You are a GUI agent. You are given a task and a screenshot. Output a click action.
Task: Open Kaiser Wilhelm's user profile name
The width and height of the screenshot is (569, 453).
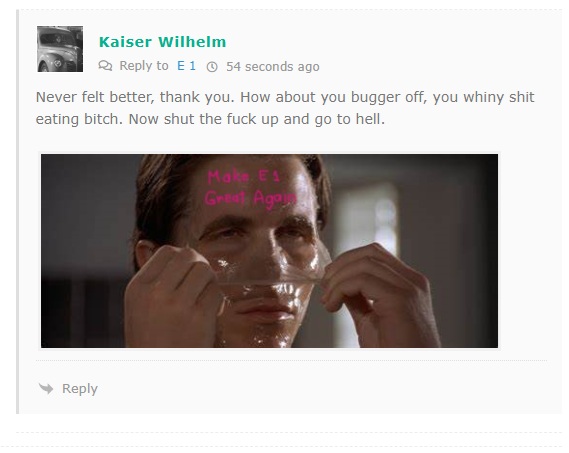pyautogui.click(x=163, y=42)
